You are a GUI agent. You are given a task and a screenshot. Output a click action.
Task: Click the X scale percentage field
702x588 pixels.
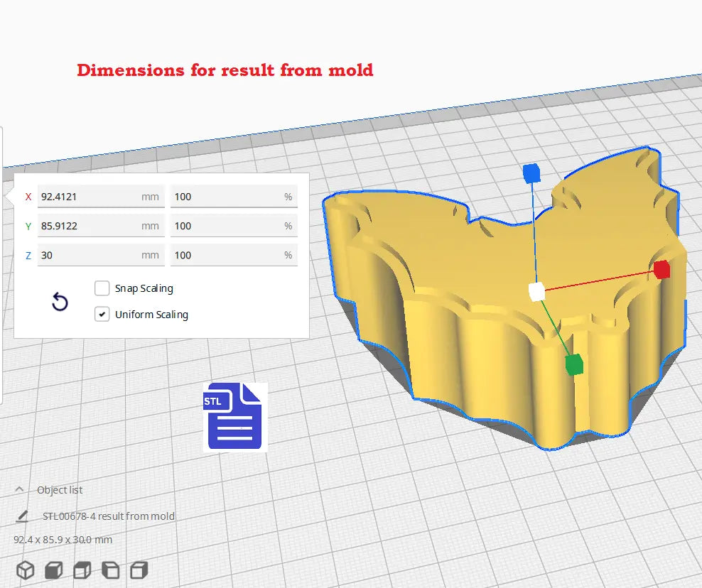pyautogui.click(x=227, y=197)
